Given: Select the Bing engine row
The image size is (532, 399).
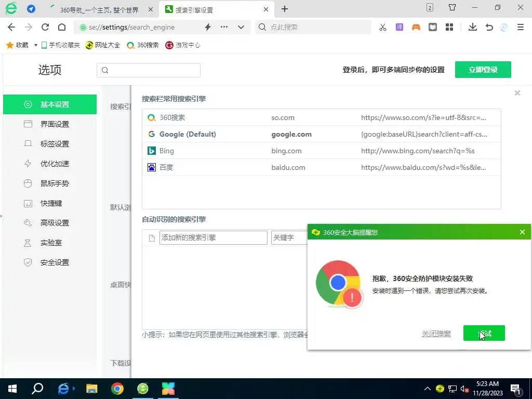Looking at the screenshot, I should click(x=321, y=151).
